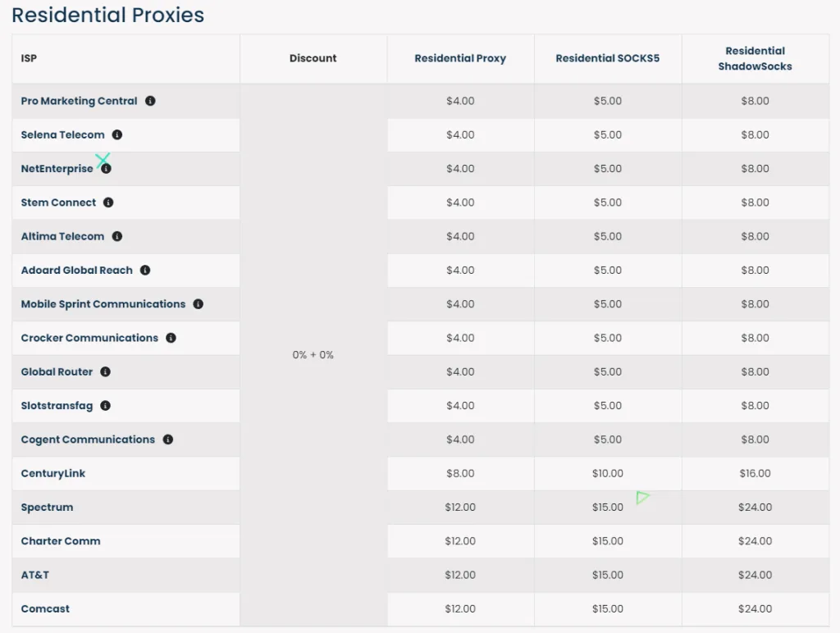Click the Comcast ISP name
This screenshot has width=840, height=633.
(45, 608)
